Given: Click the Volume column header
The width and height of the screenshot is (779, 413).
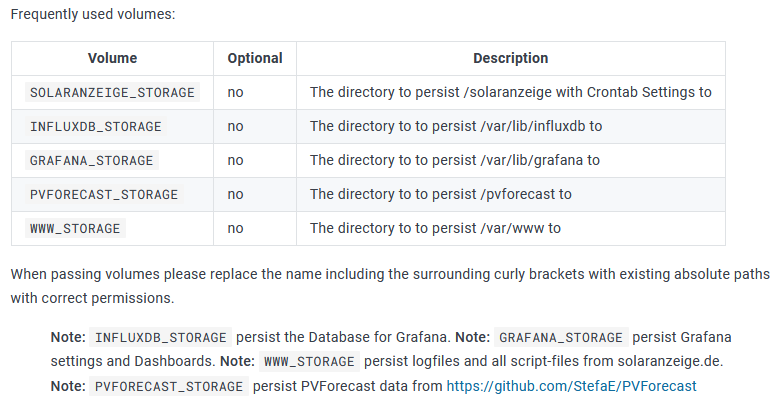Looking at the screenshot, I should [112, 58].
